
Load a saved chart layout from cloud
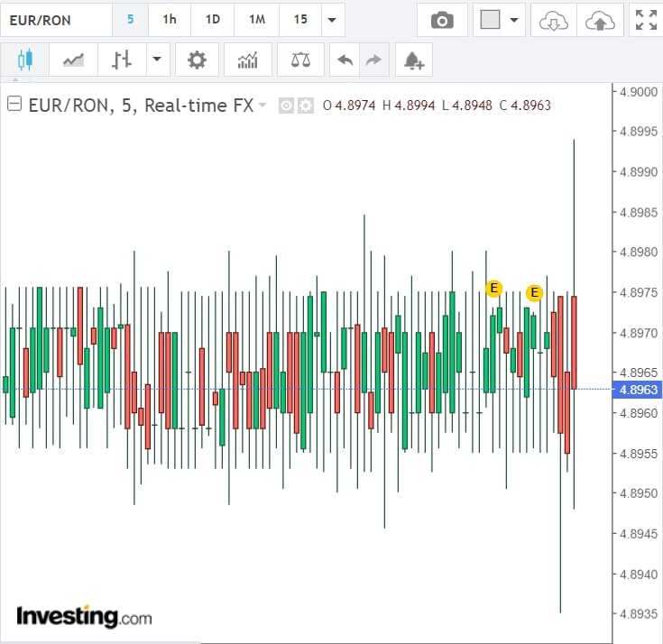pos(553,20)
